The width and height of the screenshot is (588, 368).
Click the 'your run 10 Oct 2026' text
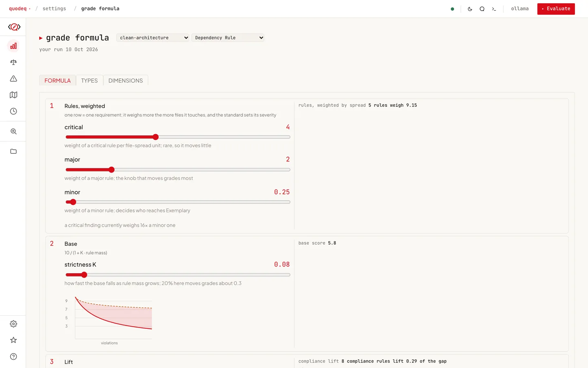(x=69, y=49)
